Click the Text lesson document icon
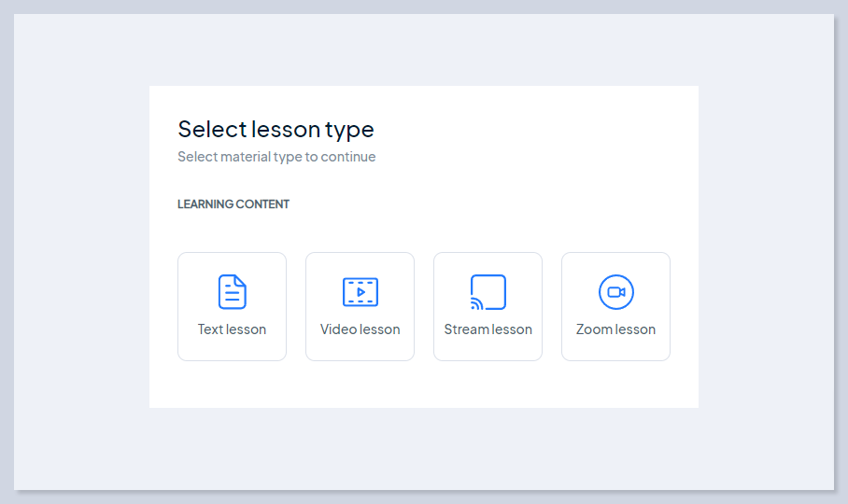848x504 pixels. click(x=232, y=292)
